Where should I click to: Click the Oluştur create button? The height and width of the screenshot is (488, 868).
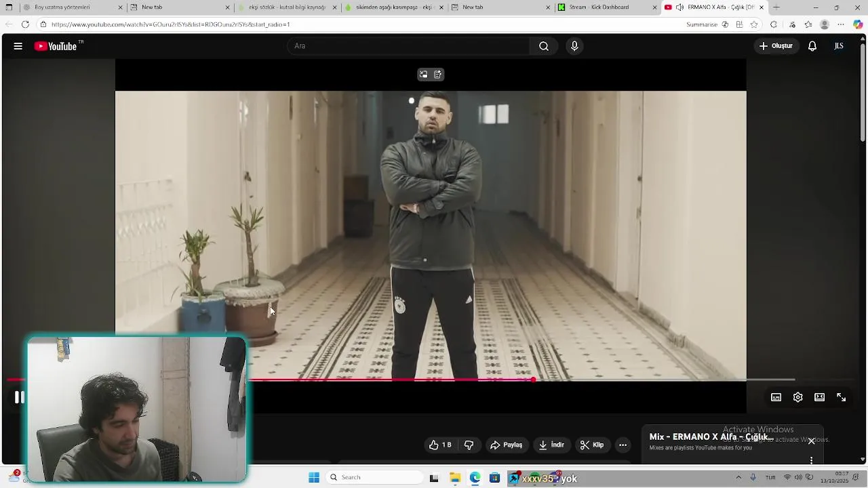click(x=776, y=46)
